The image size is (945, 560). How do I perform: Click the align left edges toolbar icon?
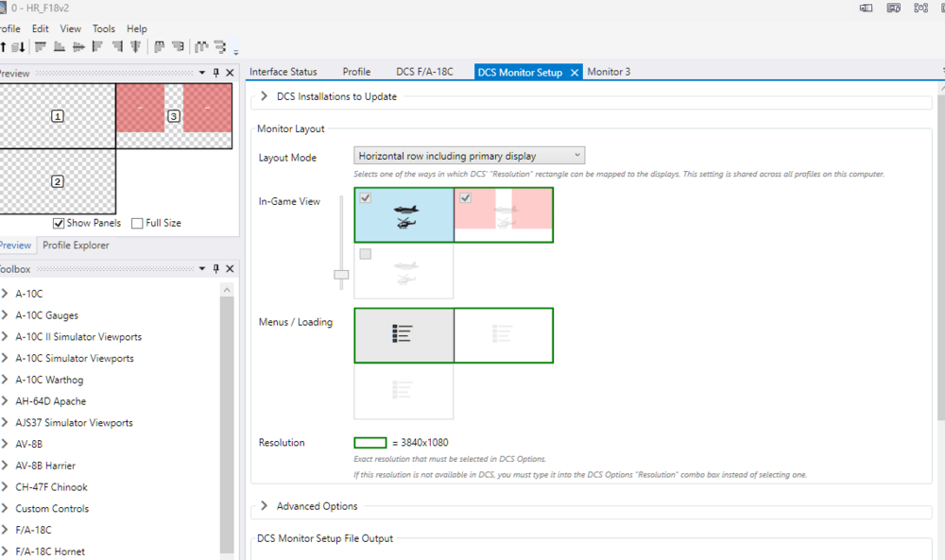pos(97,47)
